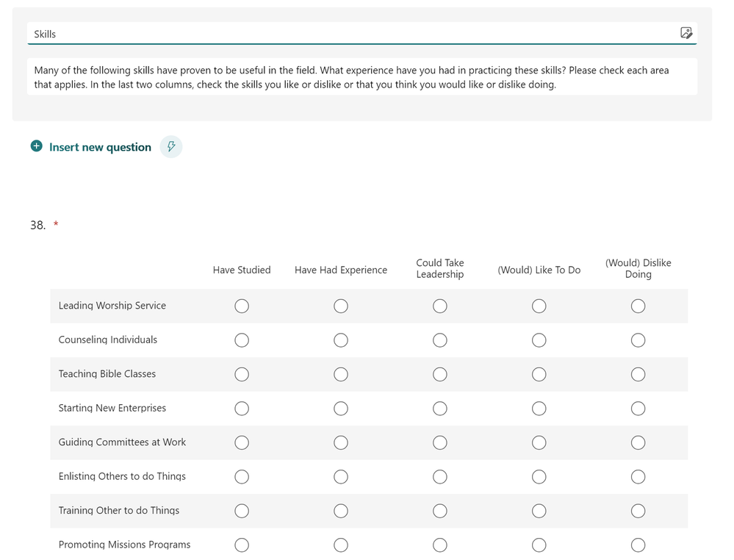Select Have Had Experience for Training Other to do Things

[x=341, y=511]
